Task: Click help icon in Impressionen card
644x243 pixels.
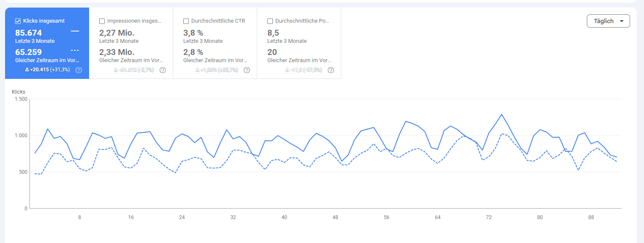Action: pos(163,70)
